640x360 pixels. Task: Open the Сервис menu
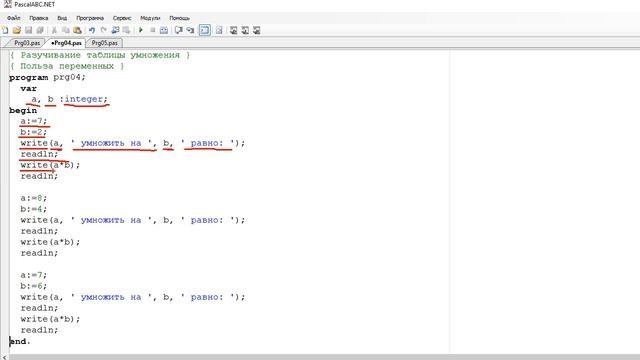122,18
